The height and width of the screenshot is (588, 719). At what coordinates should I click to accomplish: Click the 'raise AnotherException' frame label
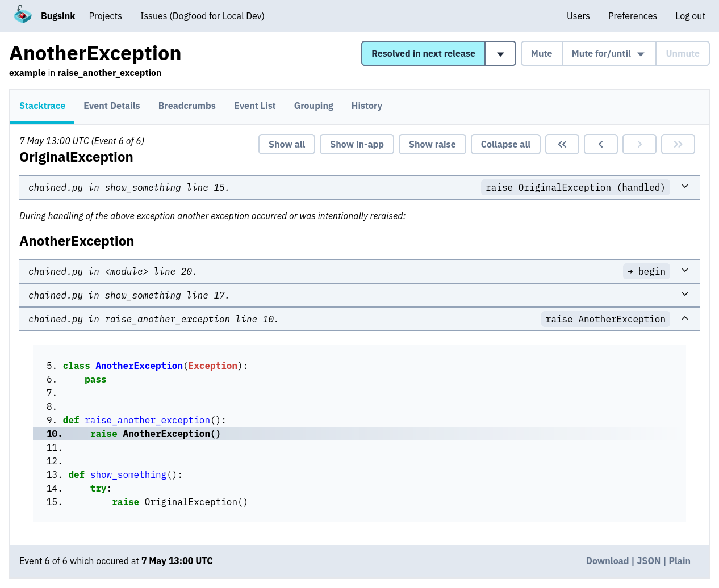tap(605, 319)
